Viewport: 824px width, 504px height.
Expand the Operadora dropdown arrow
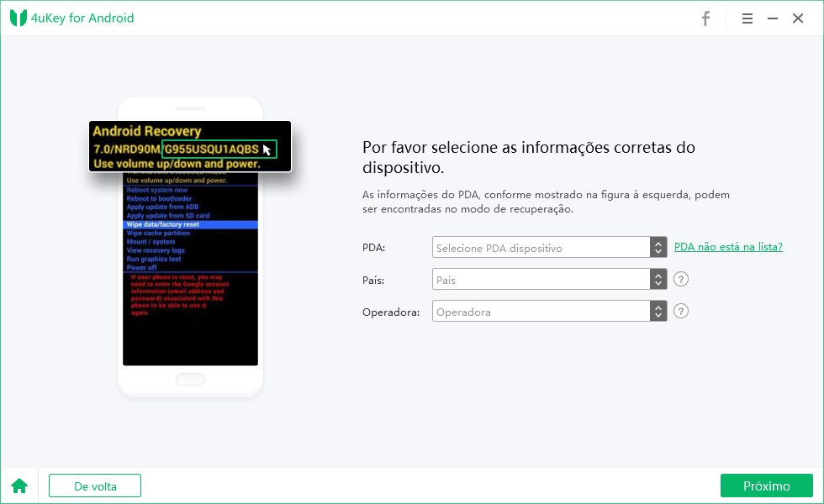tap(658, 312)
